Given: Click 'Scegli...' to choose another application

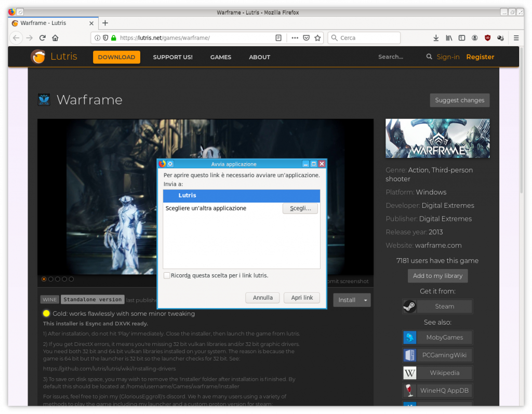Looking at the screenshot, I should [x=300, y=208].
